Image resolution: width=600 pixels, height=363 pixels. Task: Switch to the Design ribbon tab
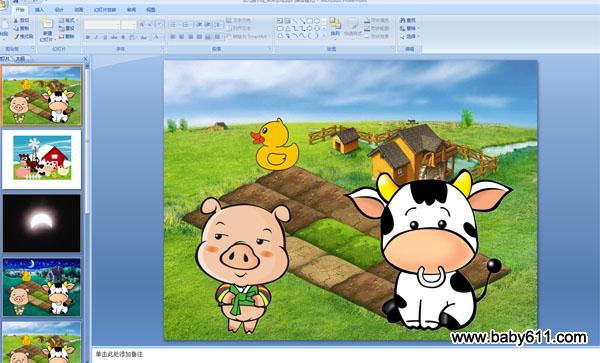[x=59, y=10]
